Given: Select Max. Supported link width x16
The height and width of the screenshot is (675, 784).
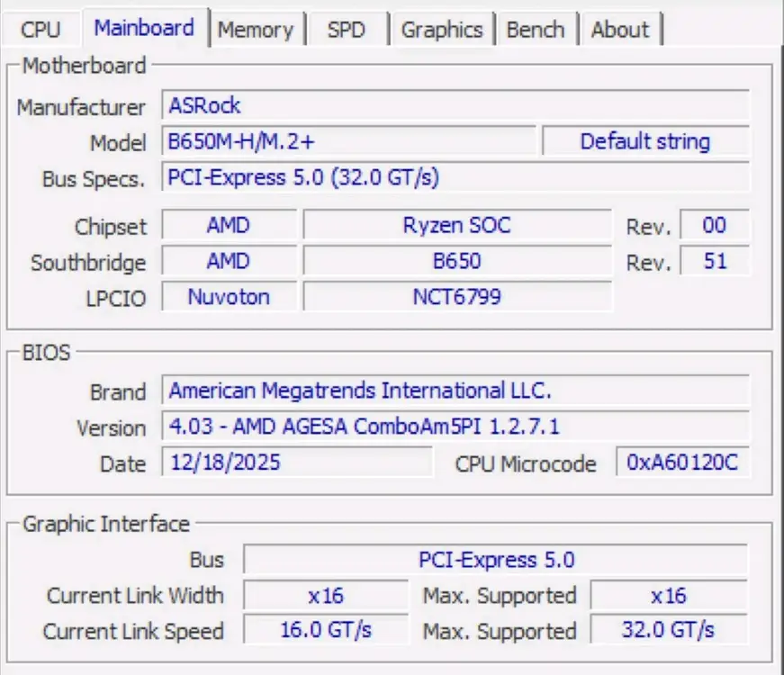Looking at the screenshot, I should 669,596.
